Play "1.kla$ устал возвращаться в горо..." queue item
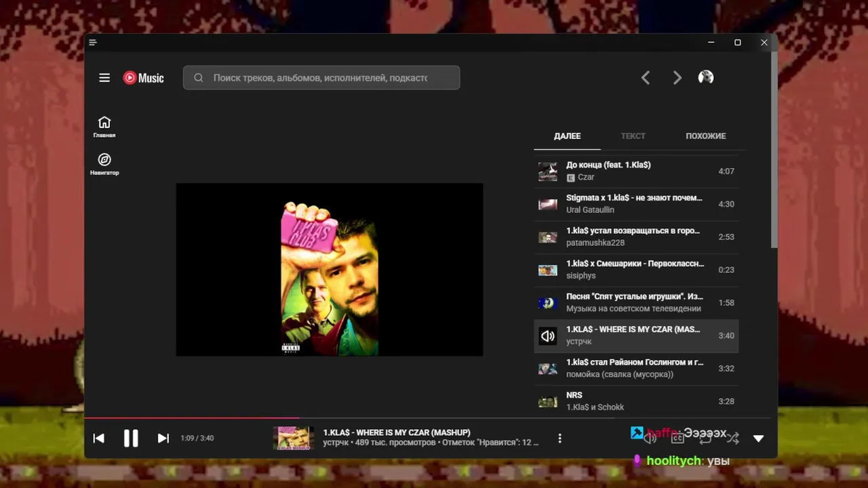The image size is (868, 488). click(x=636, y=237)
